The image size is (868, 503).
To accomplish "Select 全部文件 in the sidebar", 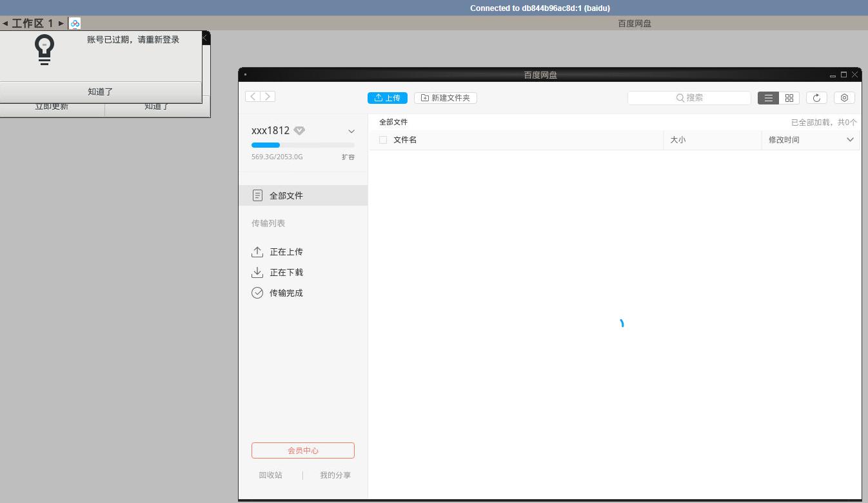I will pos(286,195).
